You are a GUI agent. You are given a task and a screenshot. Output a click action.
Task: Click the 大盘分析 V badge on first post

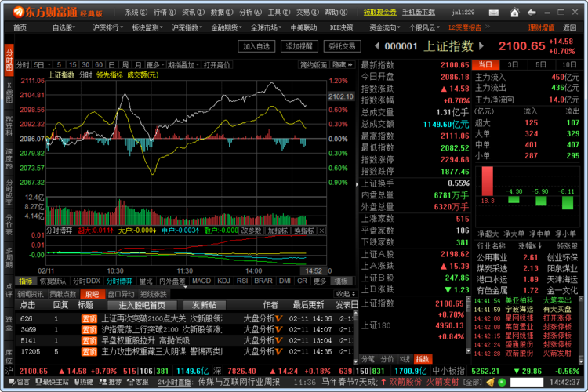[278, 318]
